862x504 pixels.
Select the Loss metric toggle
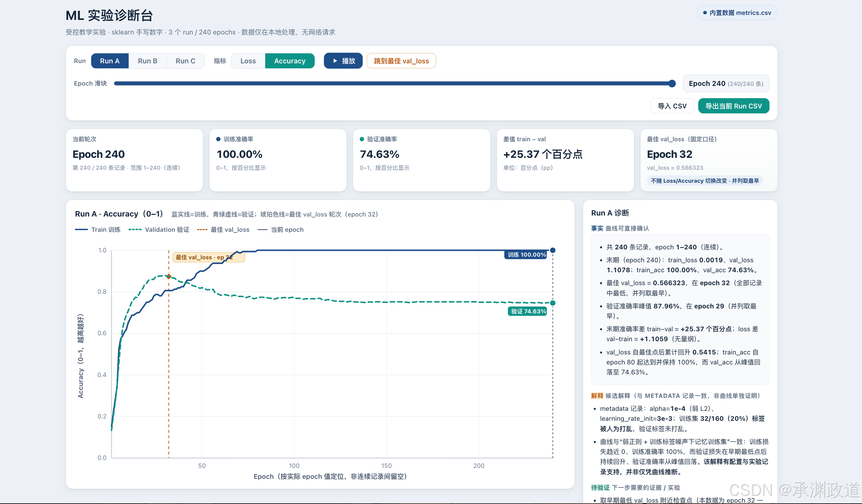point(248,61)
